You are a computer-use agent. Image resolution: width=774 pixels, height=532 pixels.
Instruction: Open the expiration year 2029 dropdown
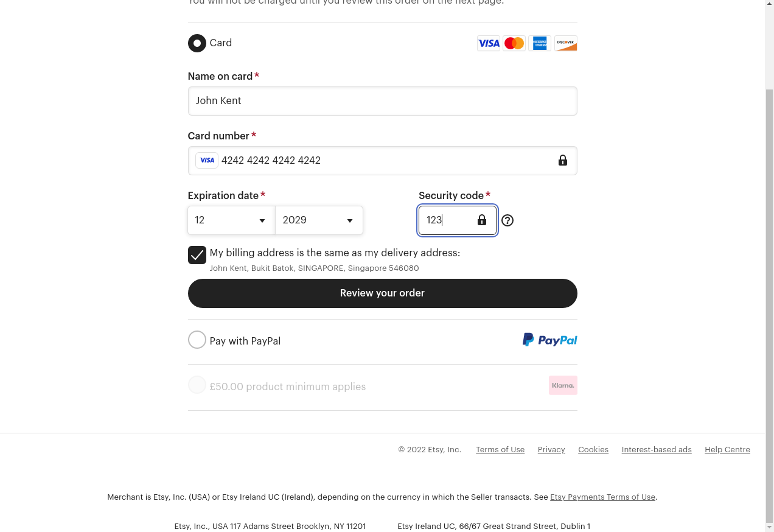pyautogui.click(x=319, y=220)
